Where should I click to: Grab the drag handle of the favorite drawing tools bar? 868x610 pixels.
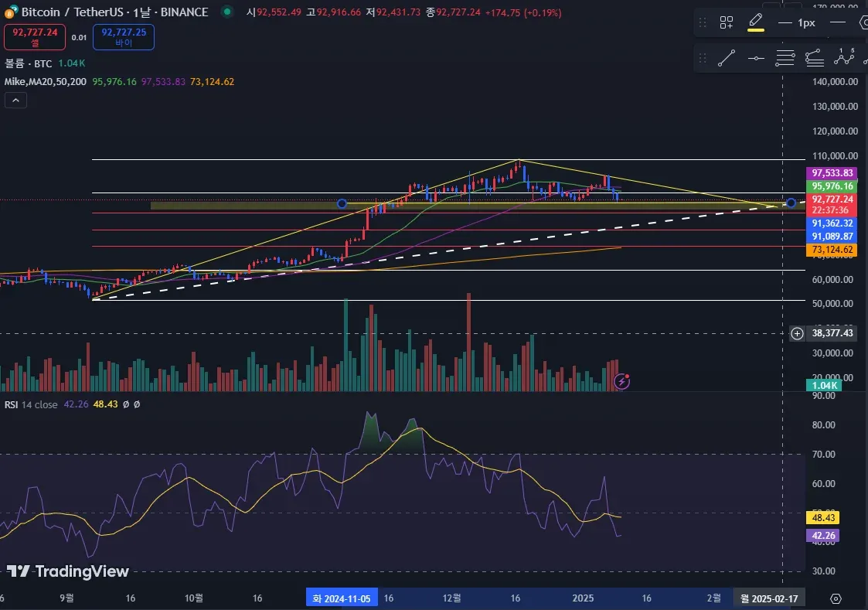pyautogui.click(x=703, y=57)
